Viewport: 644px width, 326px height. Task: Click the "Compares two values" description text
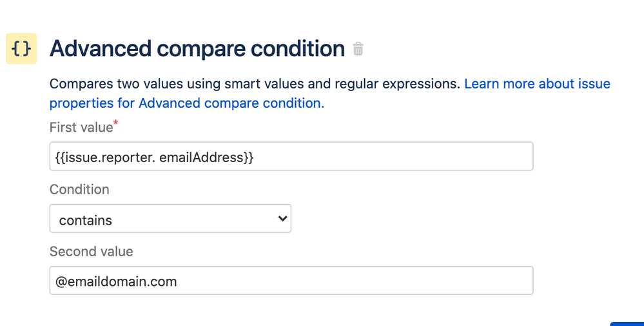(x=116, y=84)
